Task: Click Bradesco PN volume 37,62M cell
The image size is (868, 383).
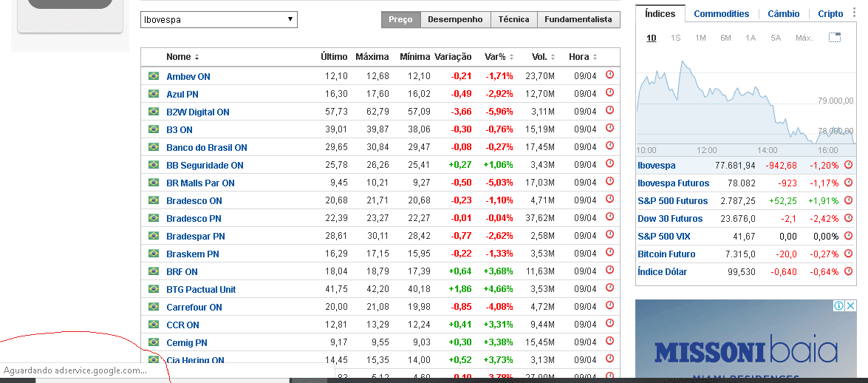Action: [540, 218]
